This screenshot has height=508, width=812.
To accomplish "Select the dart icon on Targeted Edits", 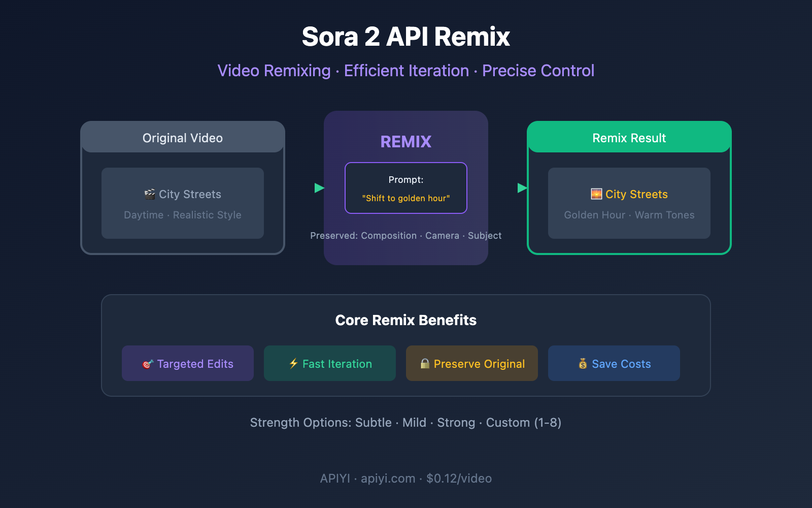I will pyautogui.click(x=147, y=363).
